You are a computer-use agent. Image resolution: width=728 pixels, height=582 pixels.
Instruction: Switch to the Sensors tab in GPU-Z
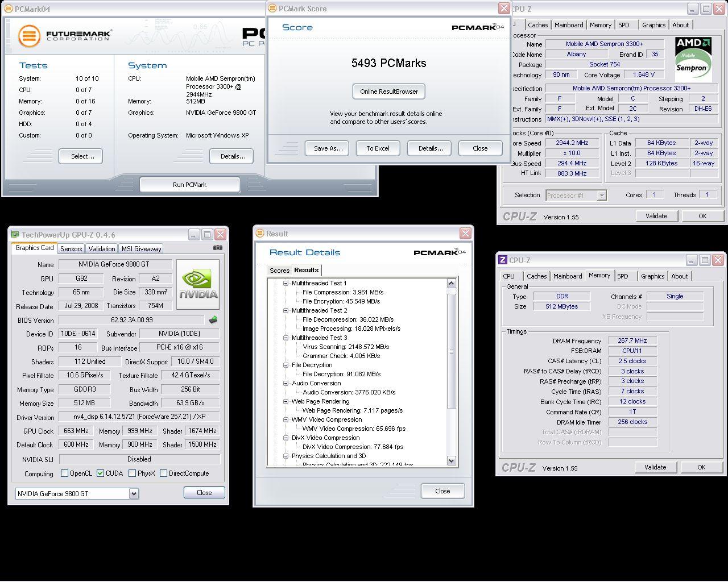click(71, 248)
